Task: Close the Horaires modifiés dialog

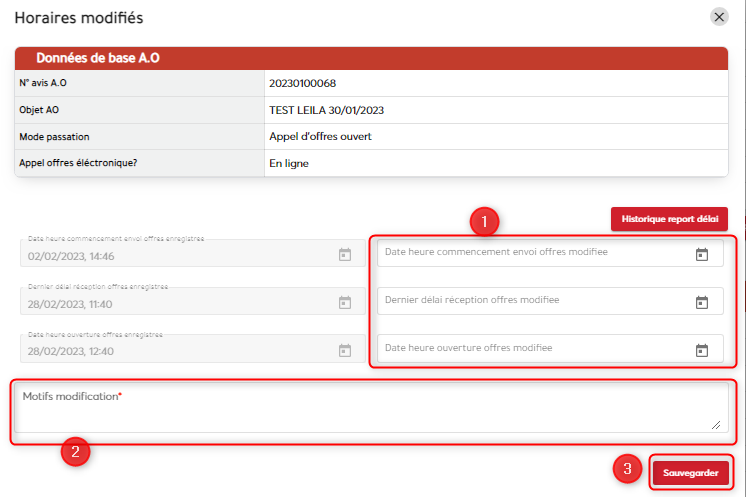Action: pos(719,17)
